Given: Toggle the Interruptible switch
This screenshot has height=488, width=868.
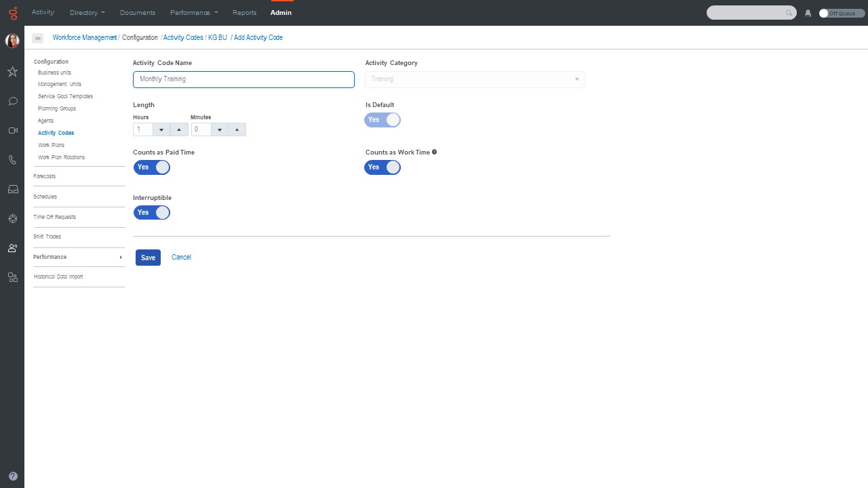Looking at the screenshot, I should coord(151,213).
